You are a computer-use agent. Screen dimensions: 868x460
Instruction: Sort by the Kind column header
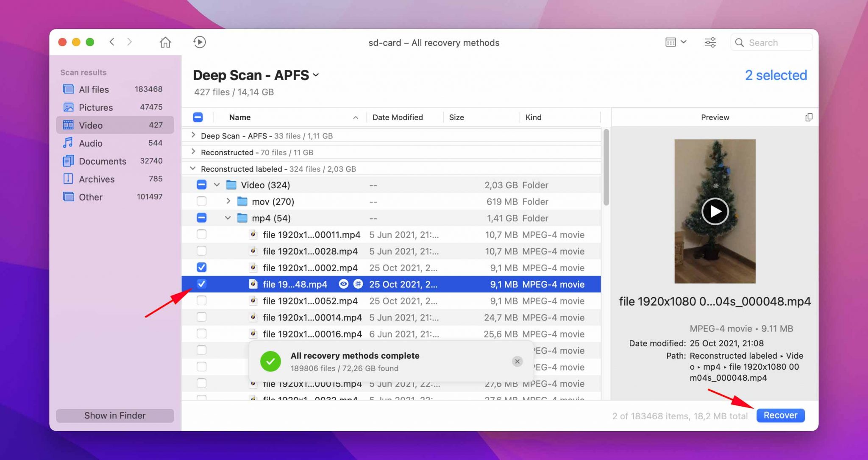coord(533,117)
